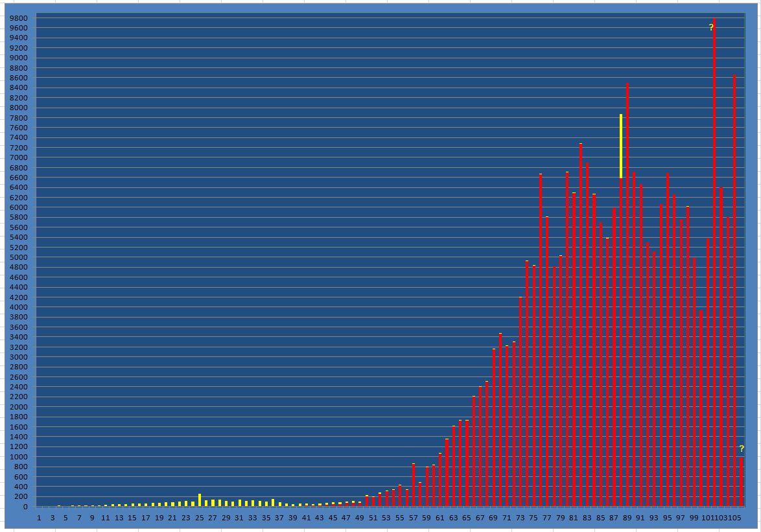Click the short final red bar near 1000
Screen dimensions: 761x532
(741, 482)
